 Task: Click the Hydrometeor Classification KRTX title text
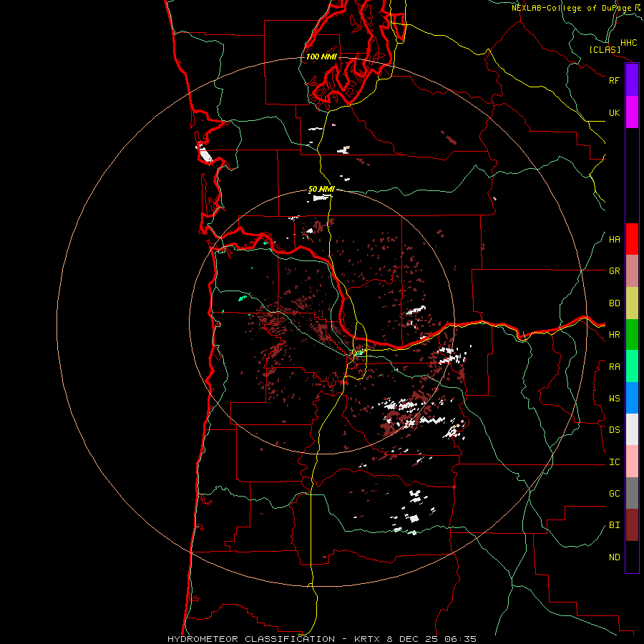(x=322, y=639)
